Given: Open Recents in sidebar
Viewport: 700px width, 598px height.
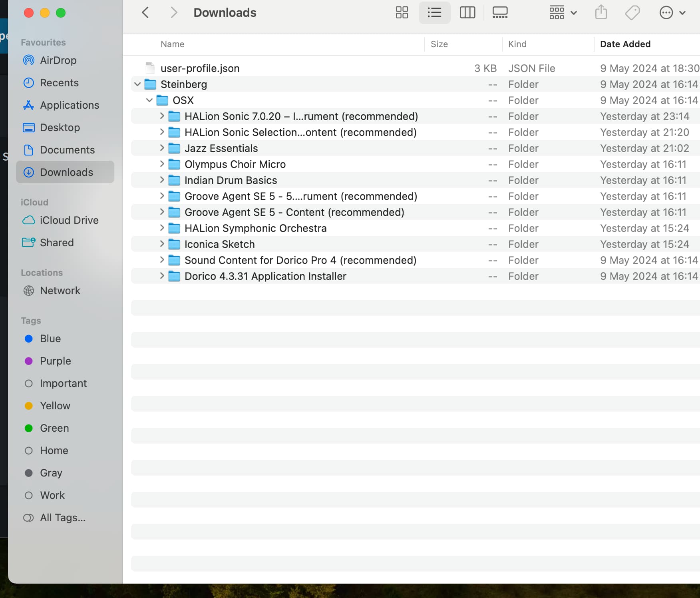Looking at the screenshot, I should (65, 83).
